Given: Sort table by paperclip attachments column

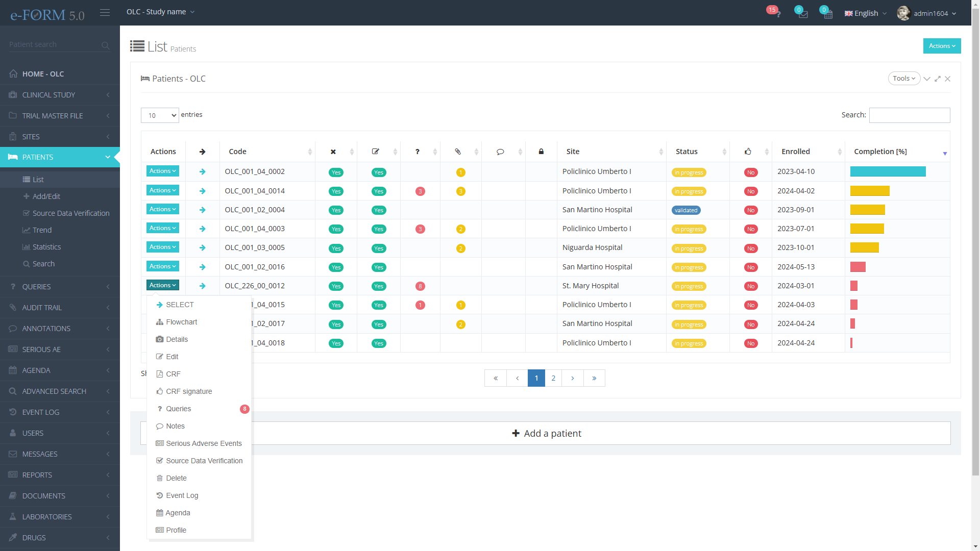Looking at the screenshot, I should click(458, 152).
